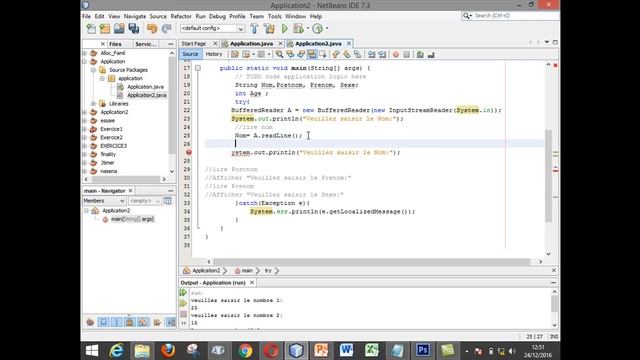The height and width of the screenshot is (360, 640).
Task: Click the Shift Line Right icon
Action: pyautogui.click(x=382, y=54)
